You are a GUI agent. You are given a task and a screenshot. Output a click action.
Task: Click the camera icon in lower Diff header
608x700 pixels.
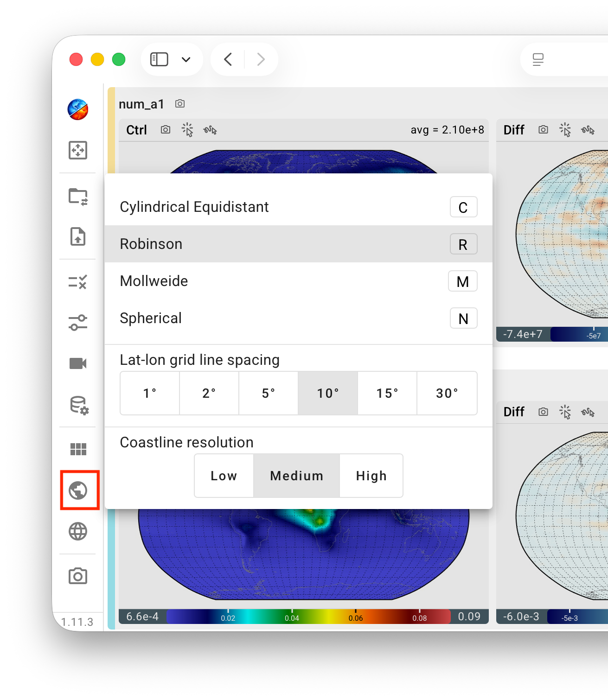pyautogui.click(x=544, y=412)
